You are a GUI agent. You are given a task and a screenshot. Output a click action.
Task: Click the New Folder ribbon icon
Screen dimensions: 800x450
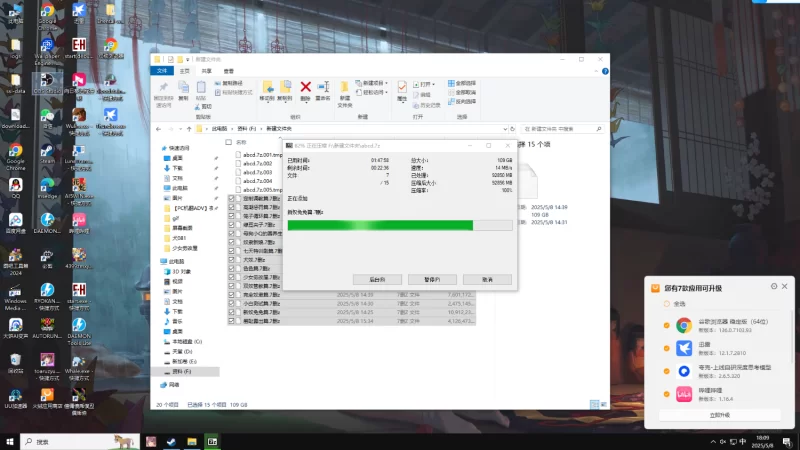pos(344,90)
